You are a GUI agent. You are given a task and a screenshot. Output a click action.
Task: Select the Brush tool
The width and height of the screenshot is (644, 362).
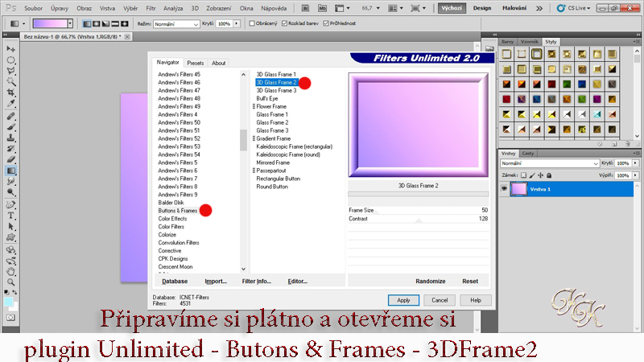(10, 127)
